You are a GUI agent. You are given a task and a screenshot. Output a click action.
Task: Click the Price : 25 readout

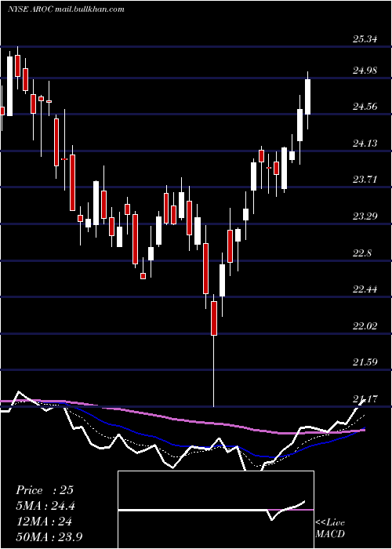[45, 490]
